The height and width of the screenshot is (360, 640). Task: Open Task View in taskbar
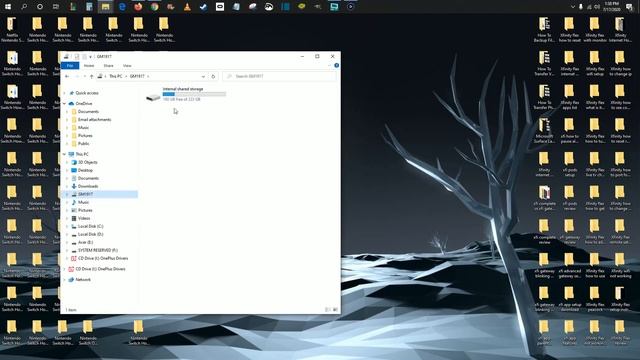56,7
